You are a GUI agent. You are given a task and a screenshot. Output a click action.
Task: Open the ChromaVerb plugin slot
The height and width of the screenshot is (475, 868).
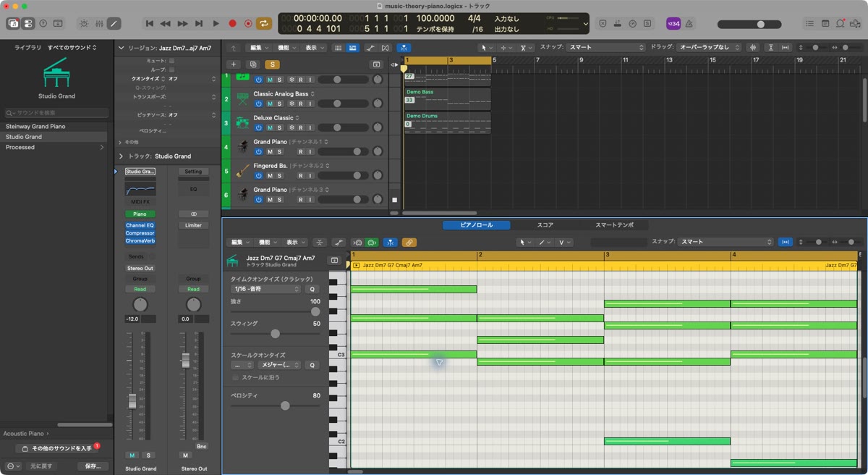pyautogui.click(x=140, y=240)
